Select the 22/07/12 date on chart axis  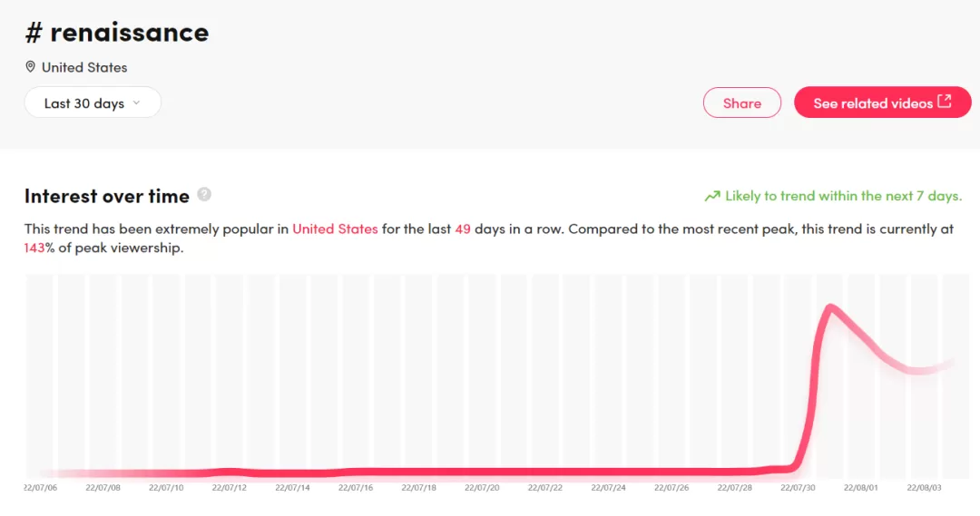[x=230, y=487]
